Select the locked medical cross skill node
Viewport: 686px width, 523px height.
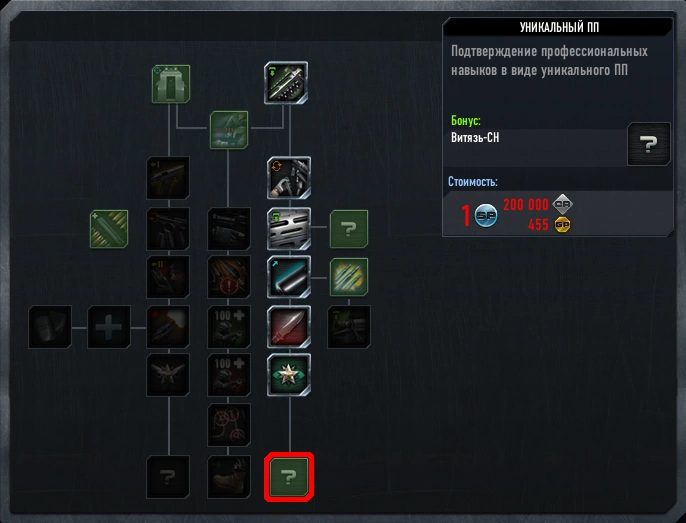(109, 327)
